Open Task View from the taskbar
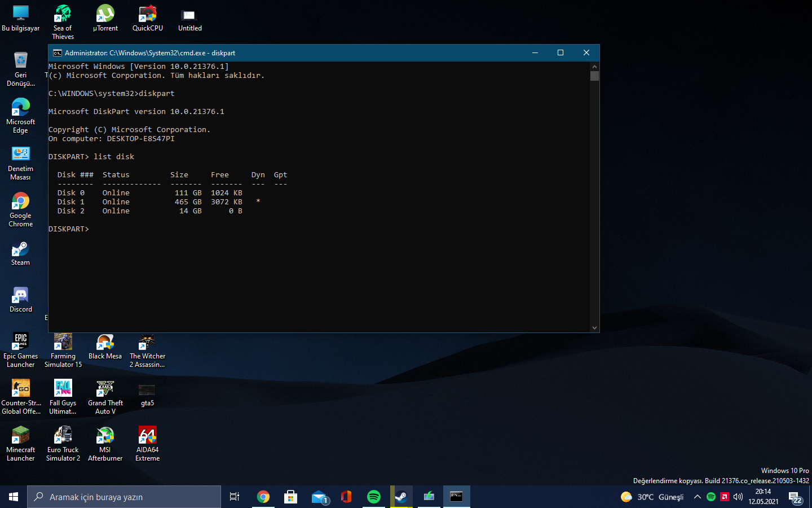 coord(235,497)
